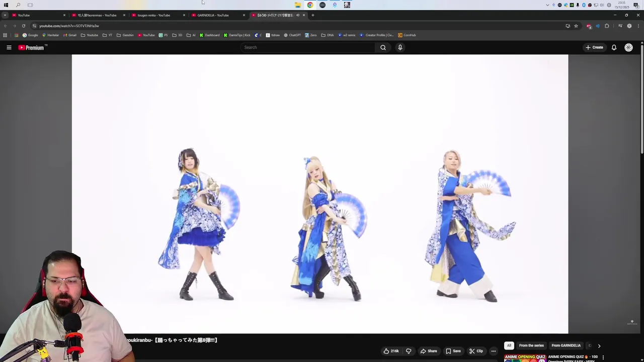The width and height of the screenshot is (644, 362).
Task: Mute the playing tab via speaker icon
Action: click(x=297, y=15)
